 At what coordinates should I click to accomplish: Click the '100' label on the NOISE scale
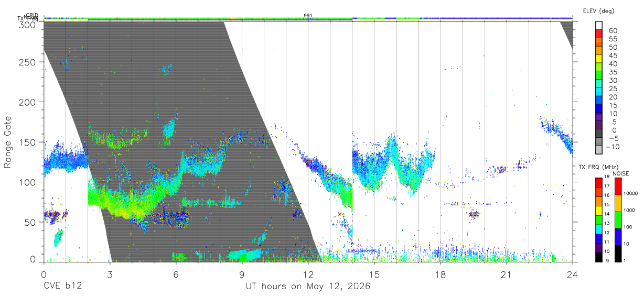point(628,227)
